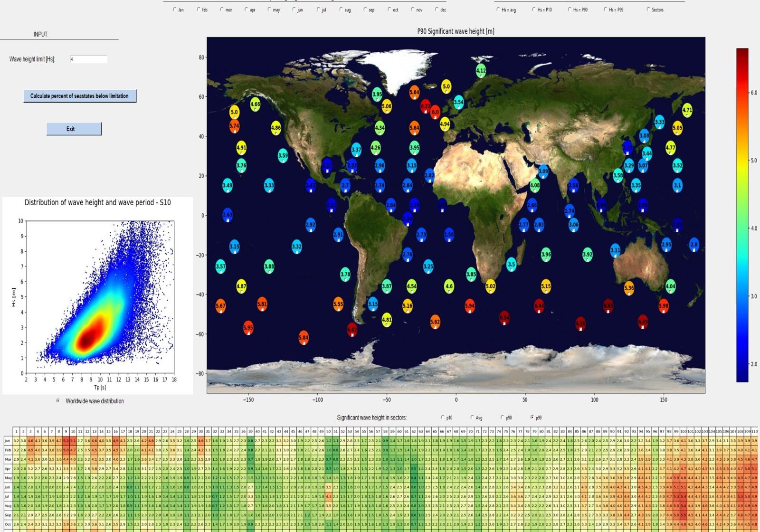Select the 5.55 marker

pos(338,304)
